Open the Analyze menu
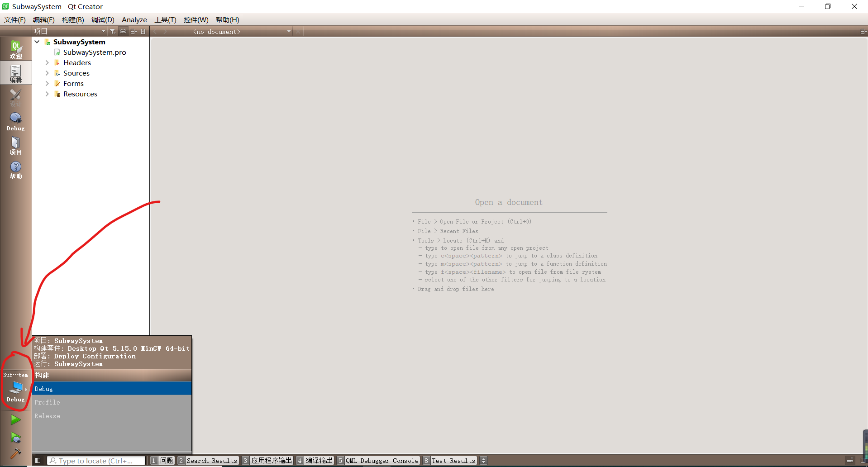This screenshot has width=868, height=467. 134,19
